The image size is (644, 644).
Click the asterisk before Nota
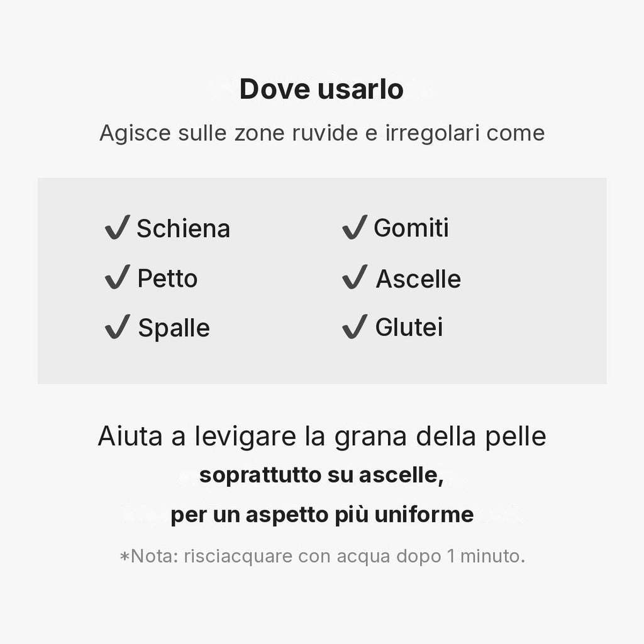tap(125, 557)
